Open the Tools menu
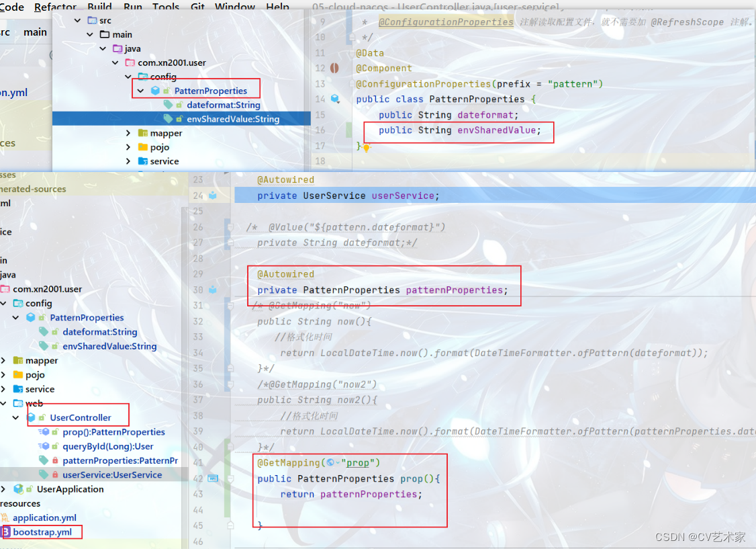The width and height of the screenshot is (756, 549). 166,7
